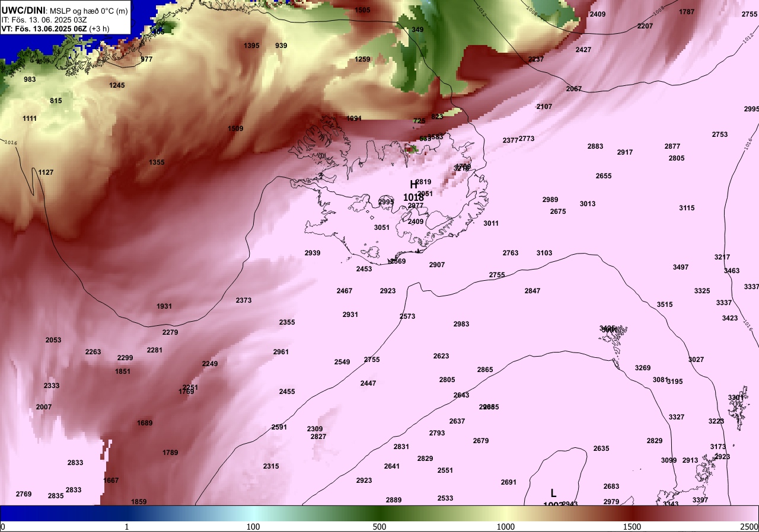The height and width of the screenshot is (532, 759).
Task: Click the 2691 height value
Action: [x=509, y=482]
